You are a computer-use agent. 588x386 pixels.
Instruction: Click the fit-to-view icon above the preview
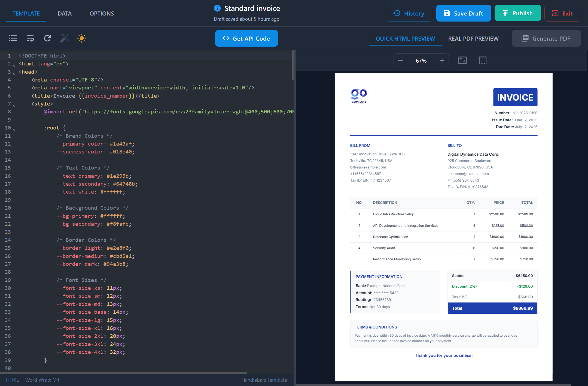pyautogui.click(x=462, y=60)
